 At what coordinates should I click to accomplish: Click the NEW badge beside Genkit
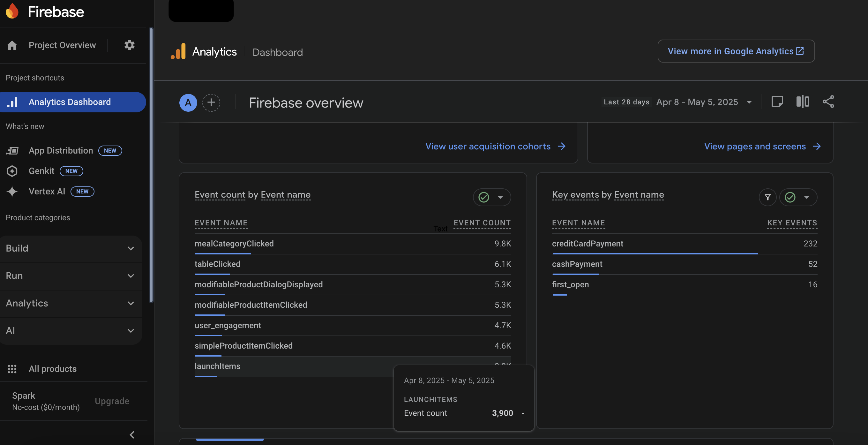(71, 171)
